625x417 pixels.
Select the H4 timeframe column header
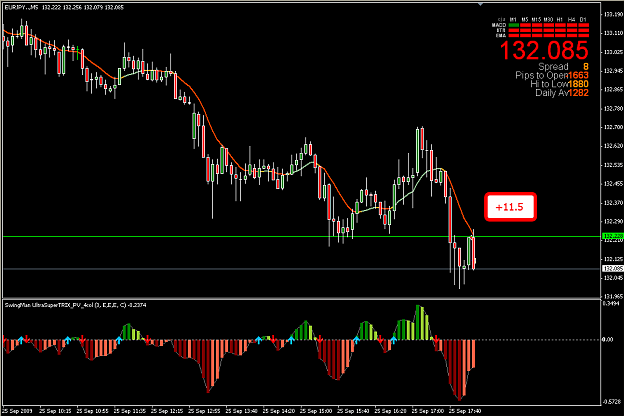pyautogui.click(x=572, y=20)
